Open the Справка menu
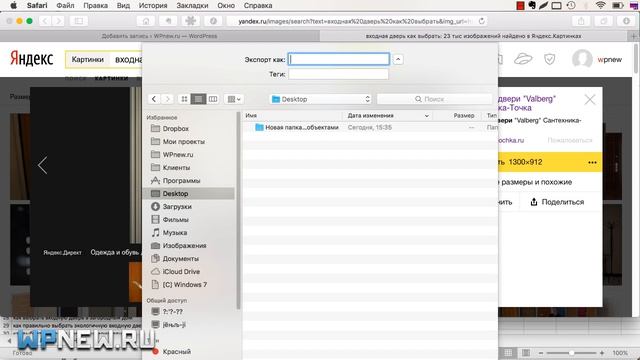The width and height of the screenshot is (640, 360). [258, 5]
